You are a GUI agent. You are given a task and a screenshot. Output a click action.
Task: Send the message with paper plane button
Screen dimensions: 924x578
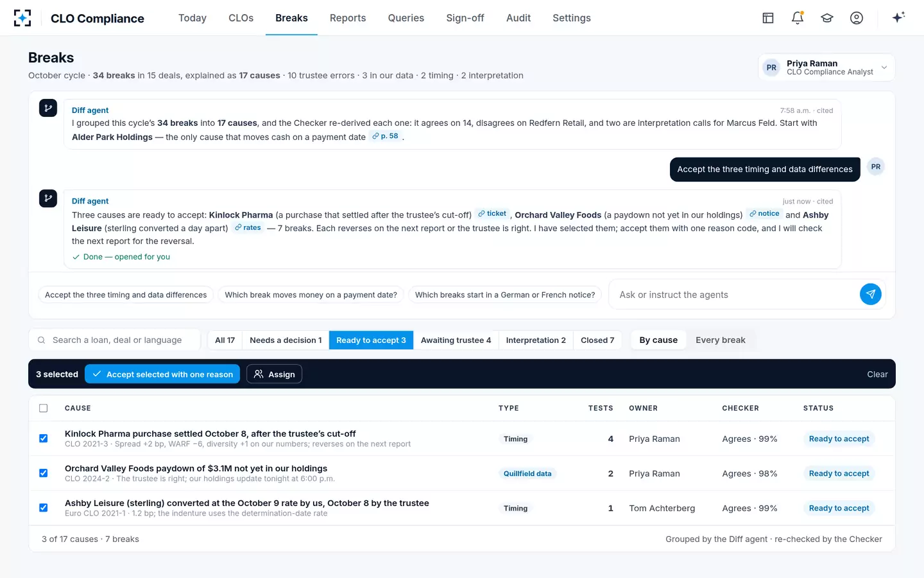click(871, 295)
